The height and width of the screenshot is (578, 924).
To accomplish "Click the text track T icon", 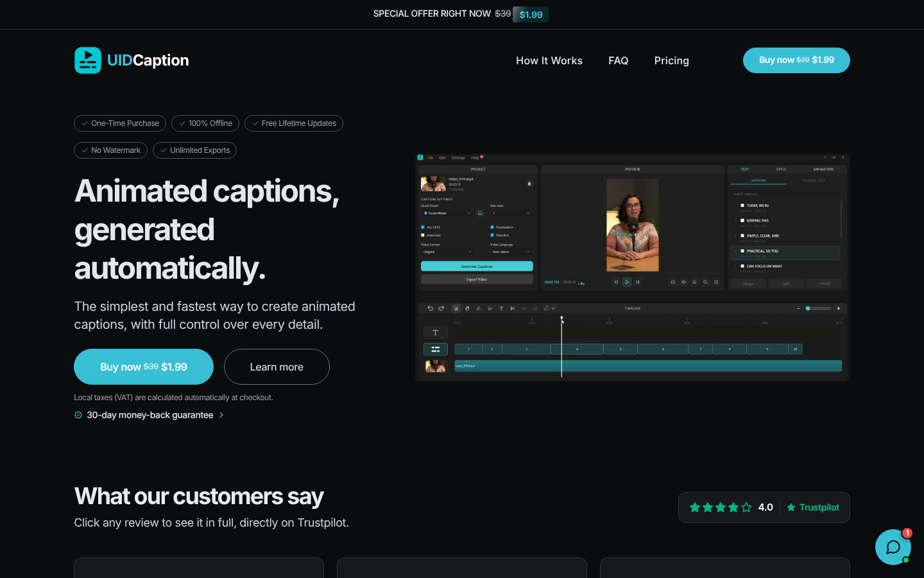I will pyautogui.click(x=435, y=333).
